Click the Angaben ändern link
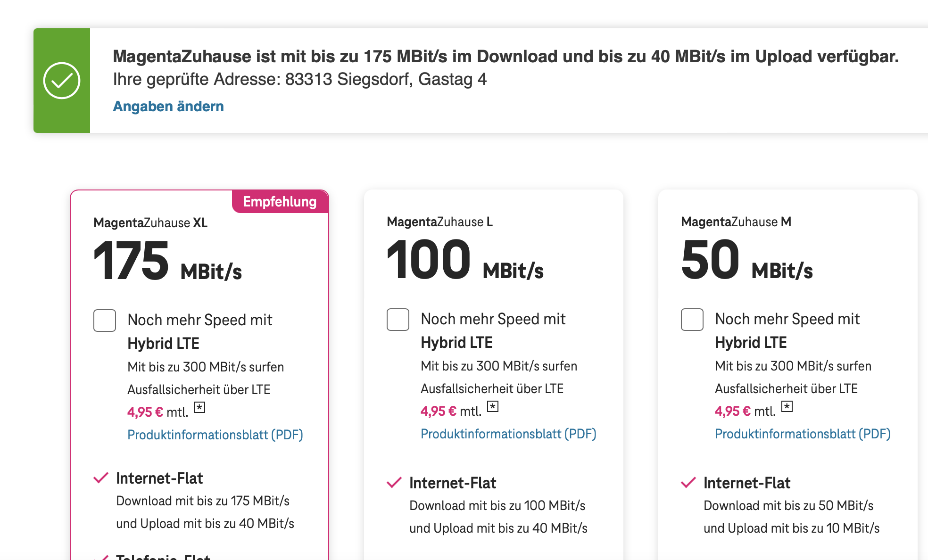This screenshot has width=928, height=560. pos(168,107)
